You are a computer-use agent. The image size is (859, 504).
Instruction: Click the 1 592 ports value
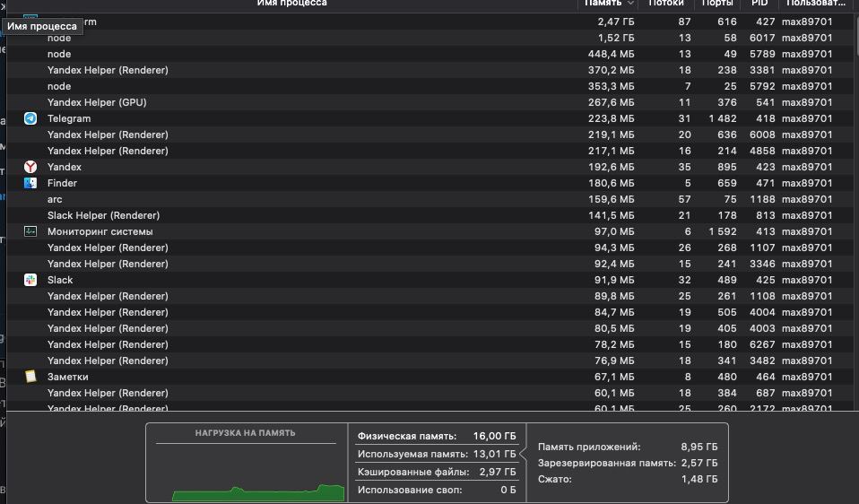pyautogui.click(x=722, y=231)
